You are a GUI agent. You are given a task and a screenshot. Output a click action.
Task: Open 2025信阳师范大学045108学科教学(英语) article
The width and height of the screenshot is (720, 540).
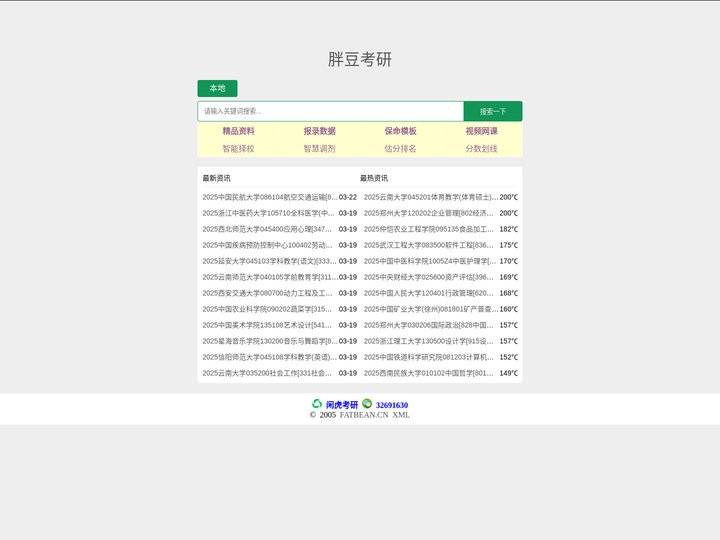(270, 357)
